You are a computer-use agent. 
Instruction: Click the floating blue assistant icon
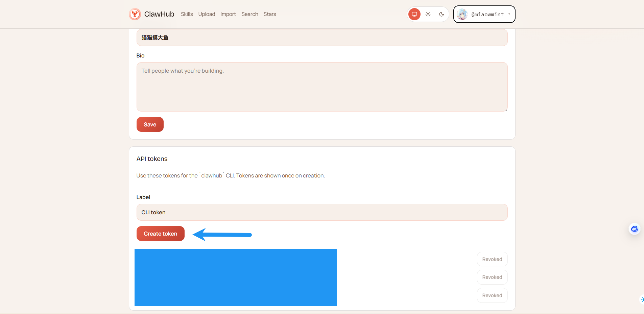(634, 229)
